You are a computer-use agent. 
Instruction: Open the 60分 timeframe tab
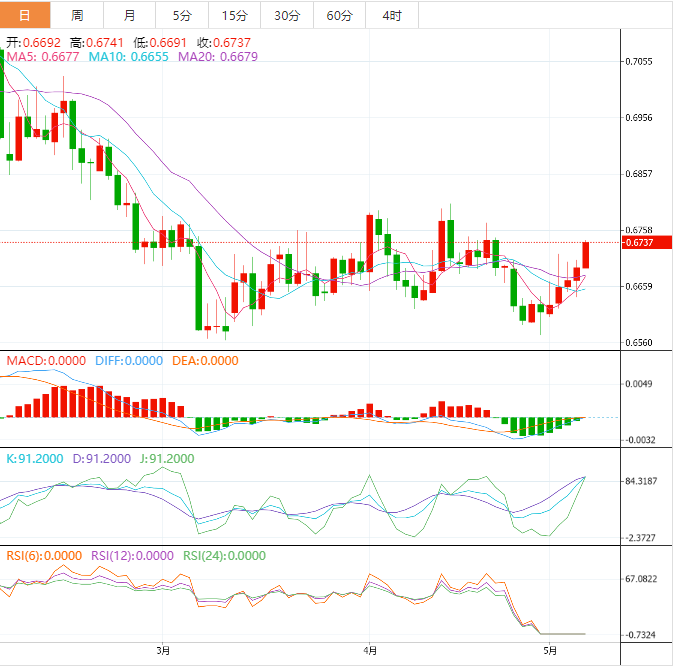[x=340, y=15]
